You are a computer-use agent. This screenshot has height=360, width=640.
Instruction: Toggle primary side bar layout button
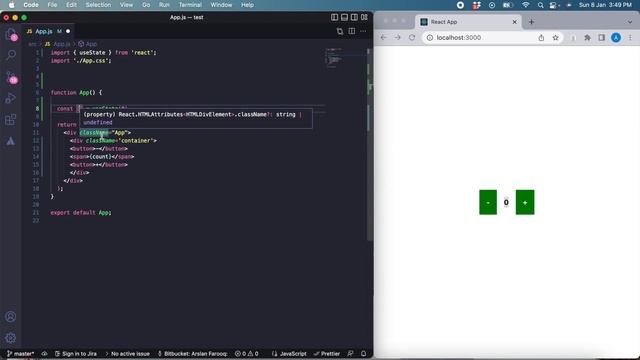334,17
